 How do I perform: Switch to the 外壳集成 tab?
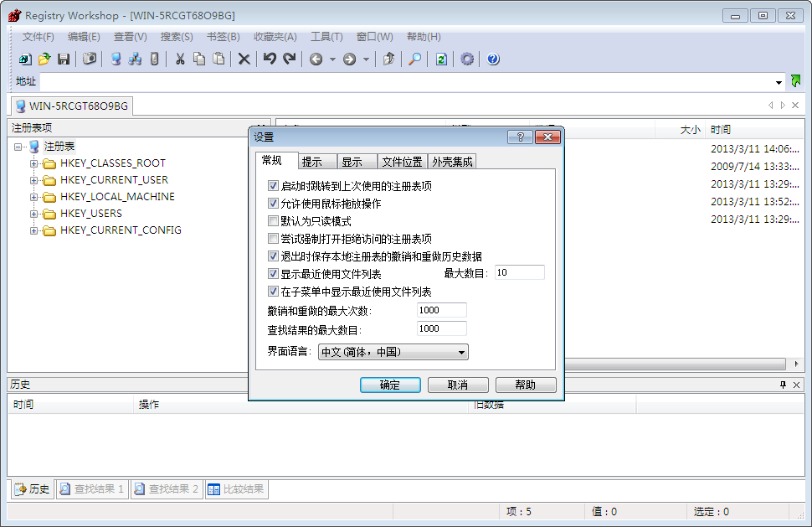pyautogui.click(x=452, y=162)
